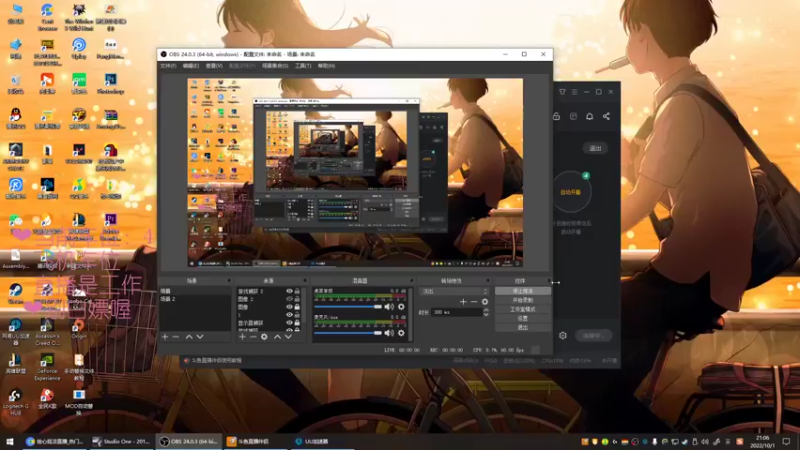The height and width of the screenshot is (450, 800).
Task: Open settings gear in companion window bottom
Action: (563, 336)
